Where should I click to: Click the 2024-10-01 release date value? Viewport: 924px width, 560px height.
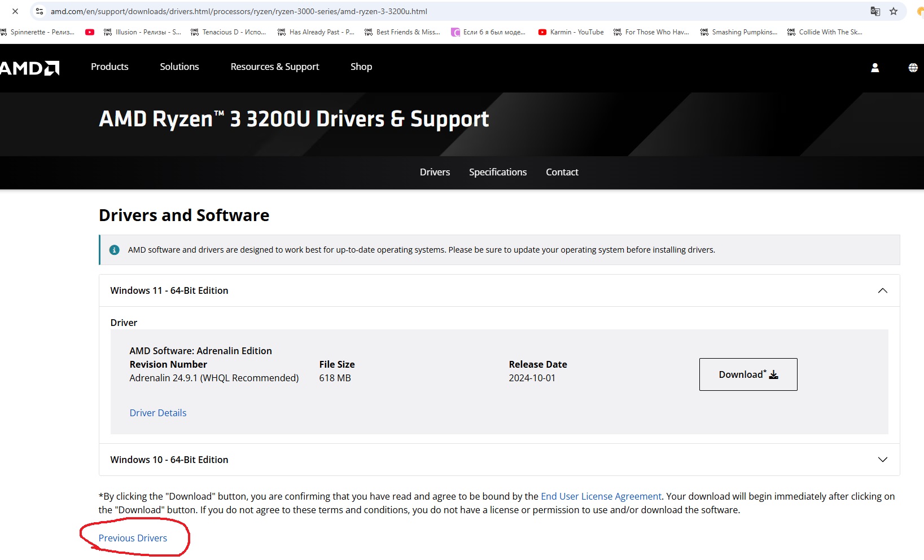(x=532, y=378)
